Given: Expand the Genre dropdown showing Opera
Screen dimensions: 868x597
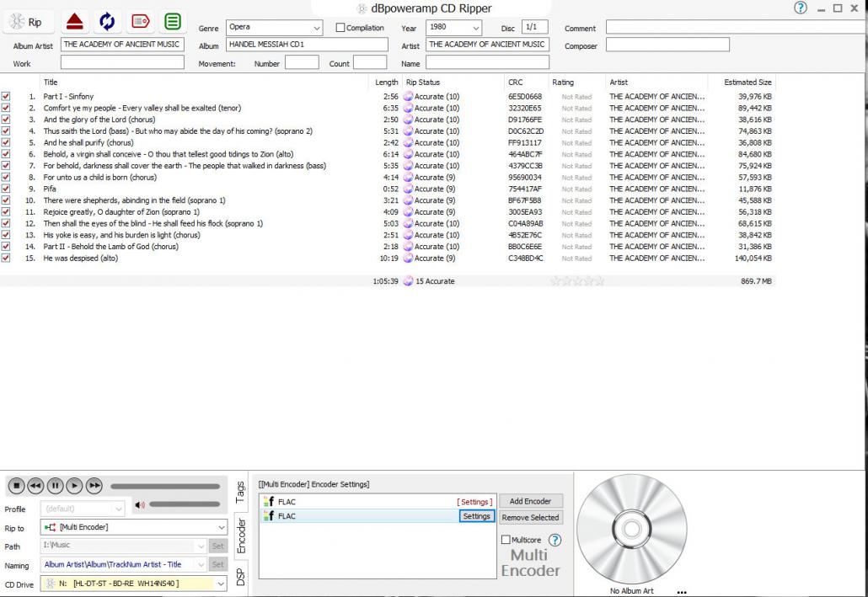Looking at the screenshot, I should pyautogui.click(x=317, y=28).
